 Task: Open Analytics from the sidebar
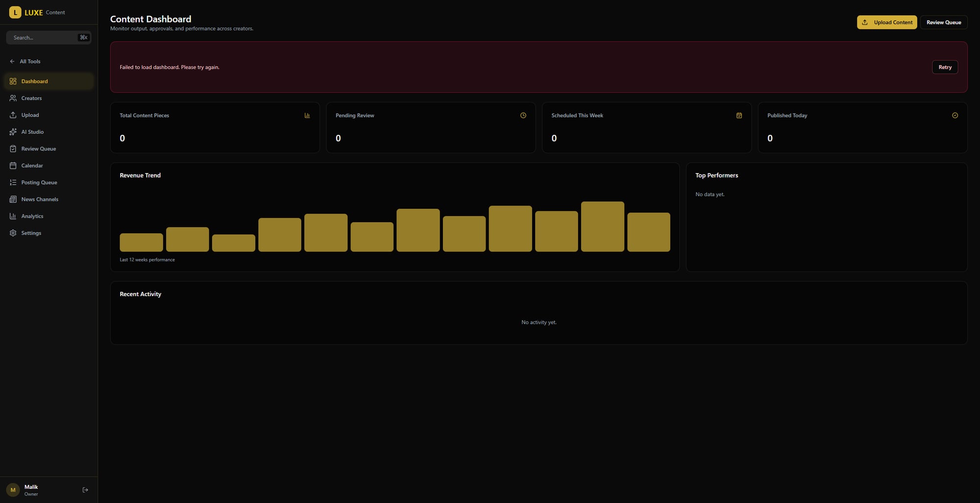[x=32, y=216]
